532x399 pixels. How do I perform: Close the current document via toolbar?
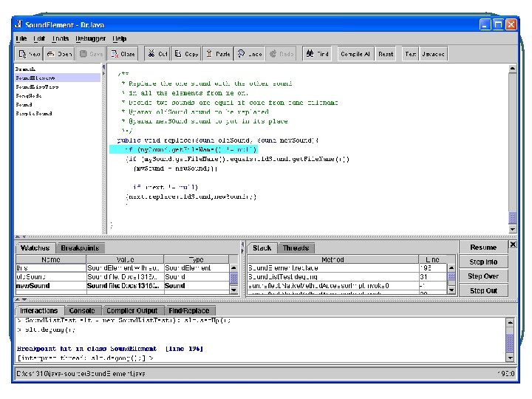(x=122, y=54)
